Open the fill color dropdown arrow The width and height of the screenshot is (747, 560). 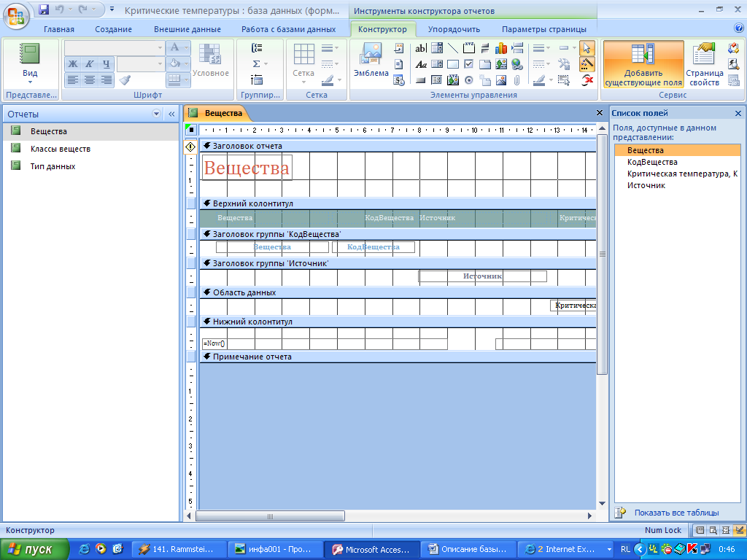(x=186, y=64)
